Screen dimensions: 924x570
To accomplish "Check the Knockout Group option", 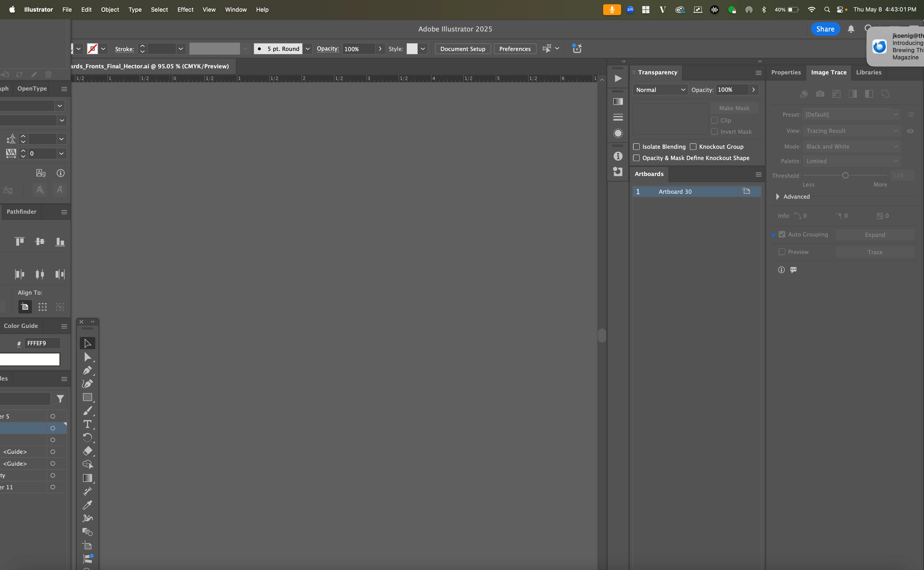I will coord(693,147).
